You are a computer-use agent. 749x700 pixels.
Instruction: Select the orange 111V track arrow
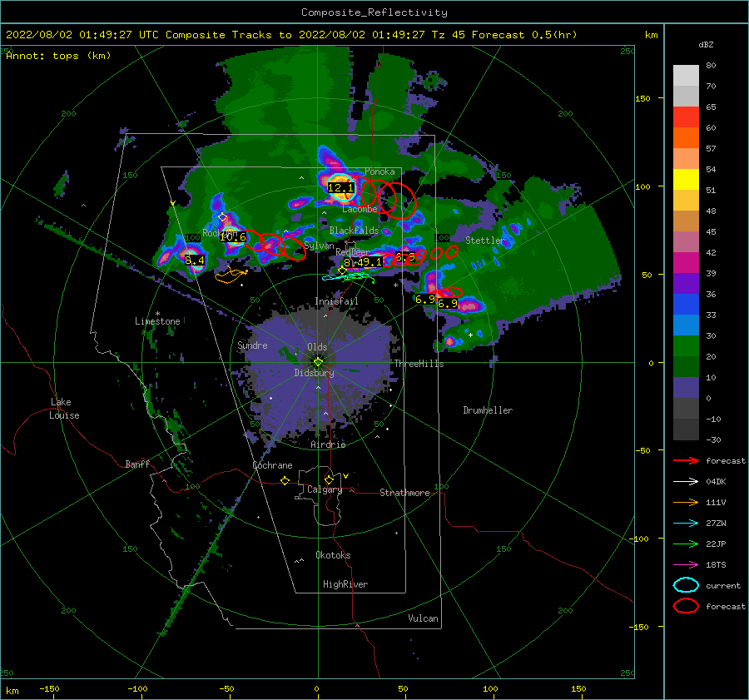[686, 502]
